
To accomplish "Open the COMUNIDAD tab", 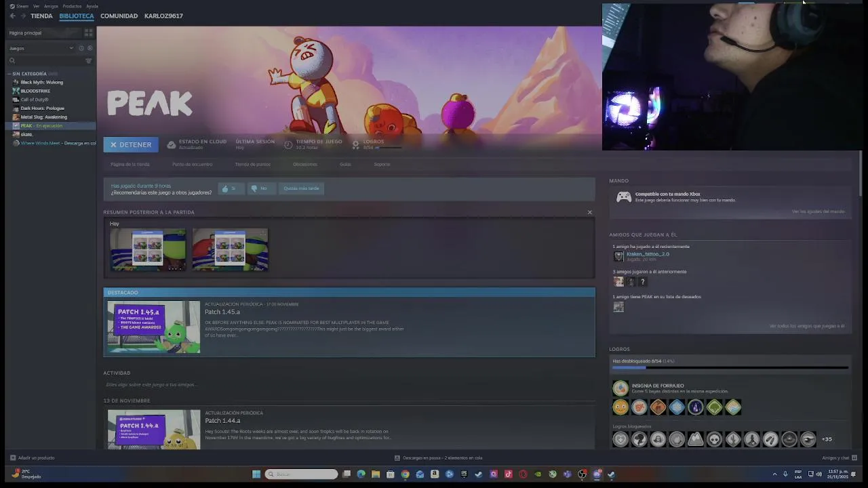I will pos(119,16).
